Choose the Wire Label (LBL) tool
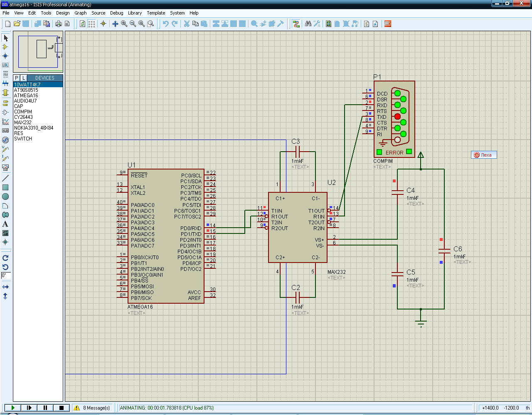Screen dimensions: 532x415 pos(5,65)
